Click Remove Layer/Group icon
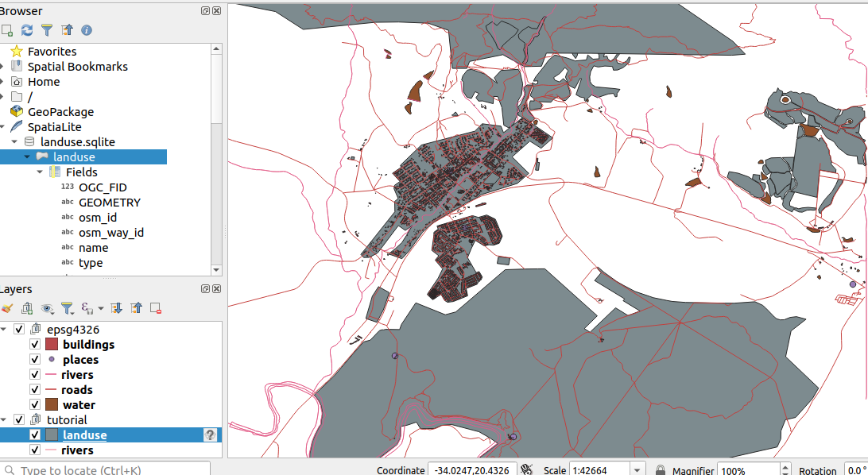Image resolution: width=868 pixels, height=475 pixels. [156, 308]
